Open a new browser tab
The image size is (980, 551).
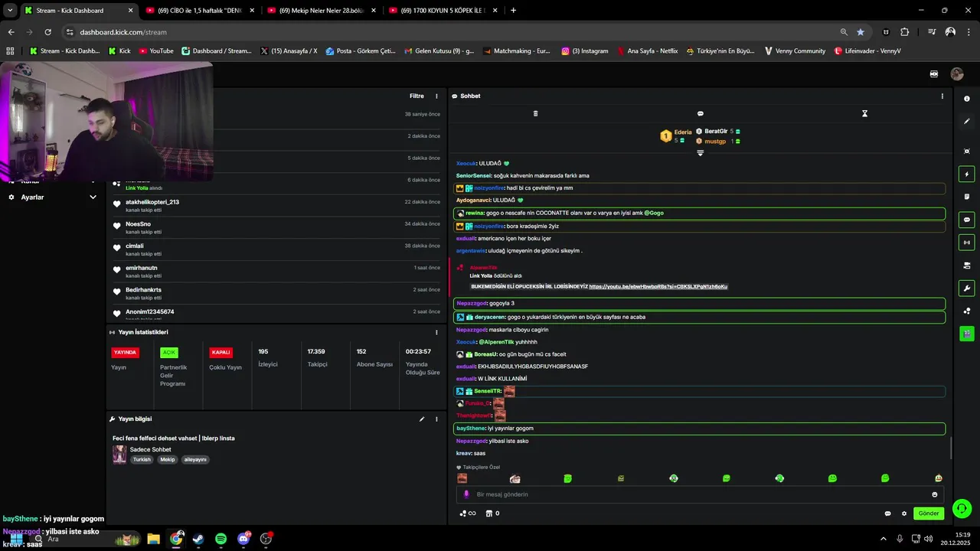coord(513,11)
